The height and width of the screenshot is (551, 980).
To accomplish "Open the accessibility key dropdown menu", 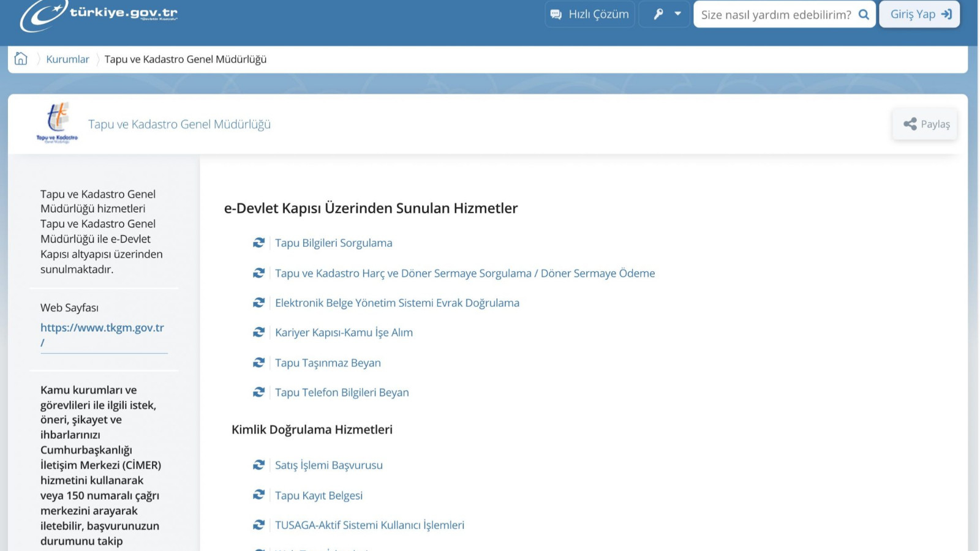I will click(666, 14).
